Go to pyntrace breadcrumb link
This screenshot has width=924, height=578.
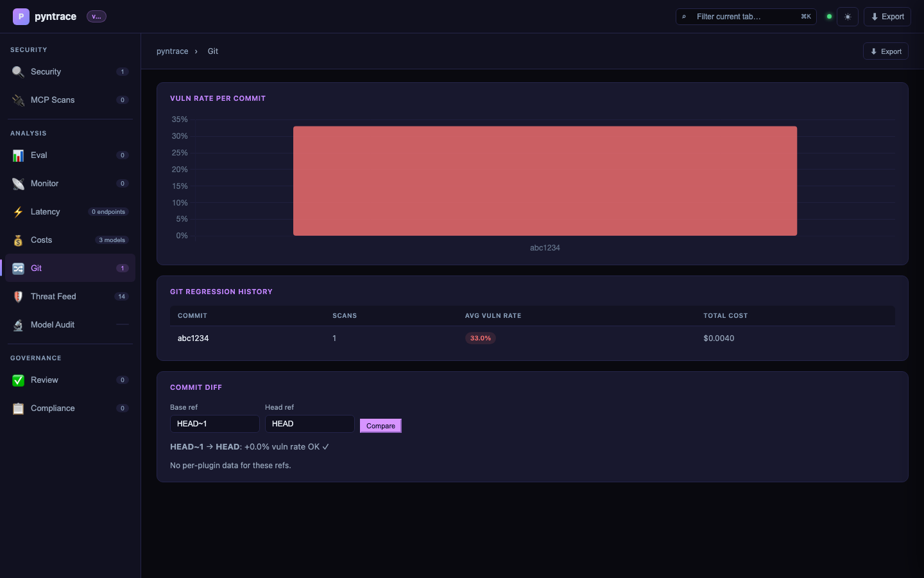coord(173,51)
